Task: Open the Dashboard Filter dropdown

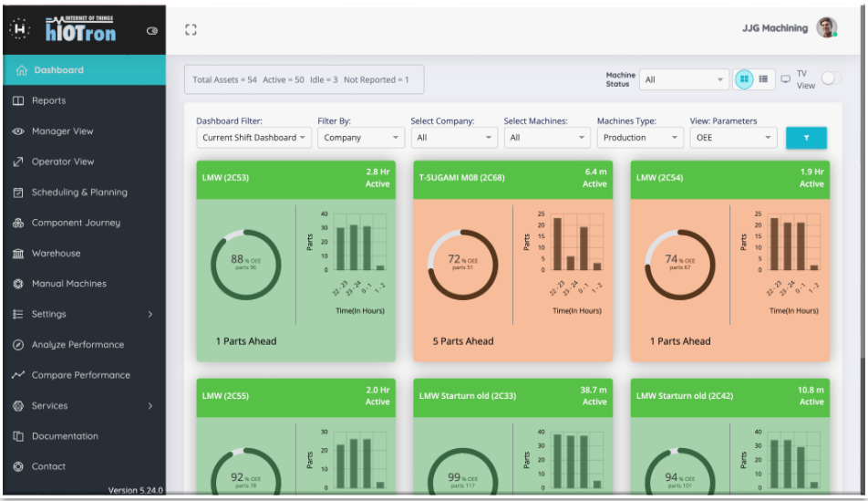Action: [x=253, y=138]
